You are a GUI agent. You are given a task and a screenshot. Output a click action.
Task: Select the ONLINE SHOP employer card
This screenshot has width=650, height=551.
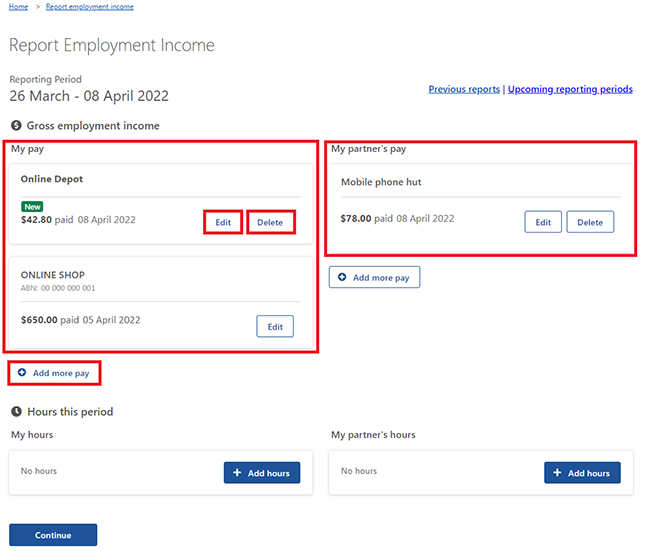[161, 303]
